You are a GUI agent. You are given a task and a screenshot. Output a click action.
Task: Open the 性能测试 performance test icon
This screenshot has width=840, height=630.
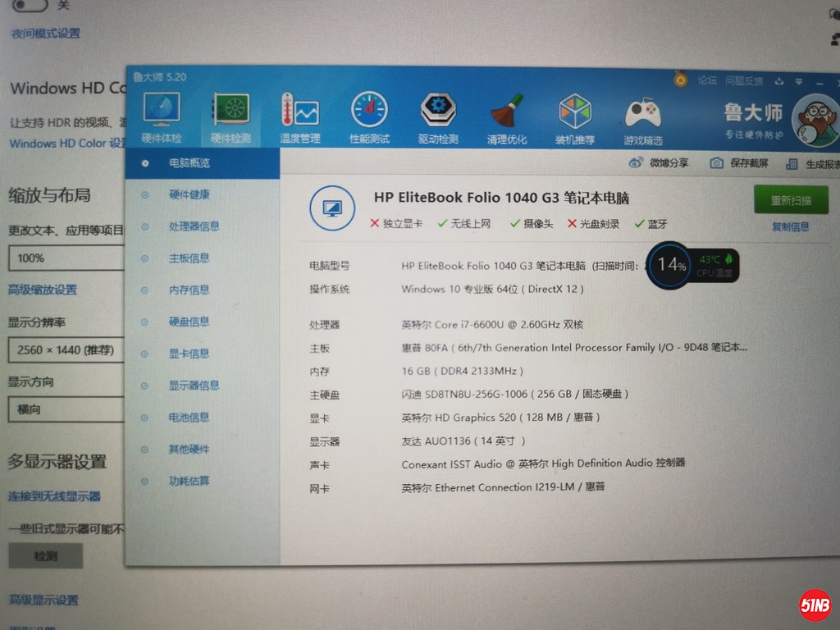click(x=369, y=110)
